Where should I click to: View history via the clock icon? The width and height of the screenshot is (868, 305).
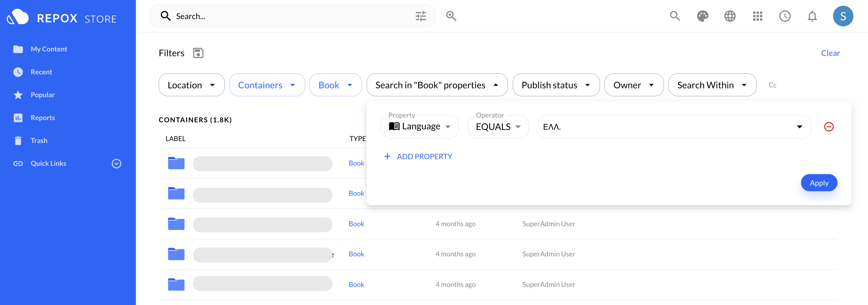tap(785, 16)
